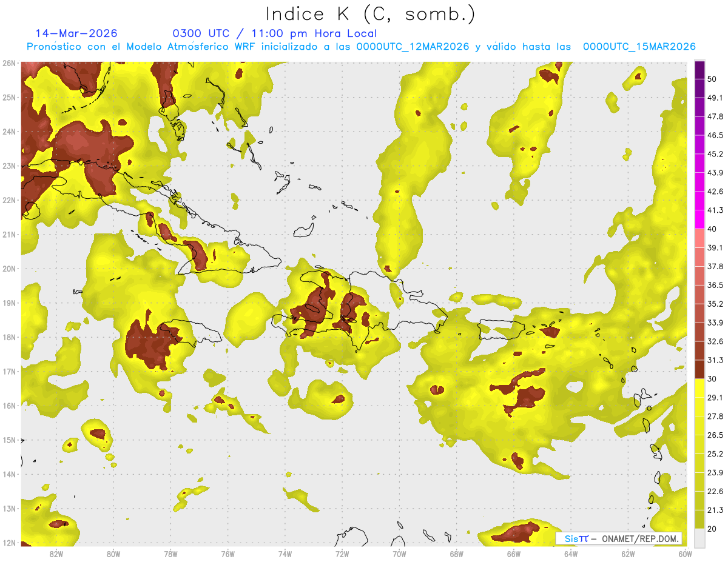Click latitude label '26N'
Screen dimensions: 728x562
tap(8, 63)
